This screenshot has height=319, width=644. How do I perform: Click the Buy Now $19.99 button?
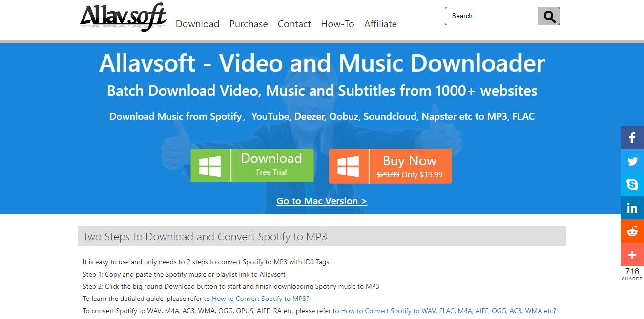click(x=390, y=166)
